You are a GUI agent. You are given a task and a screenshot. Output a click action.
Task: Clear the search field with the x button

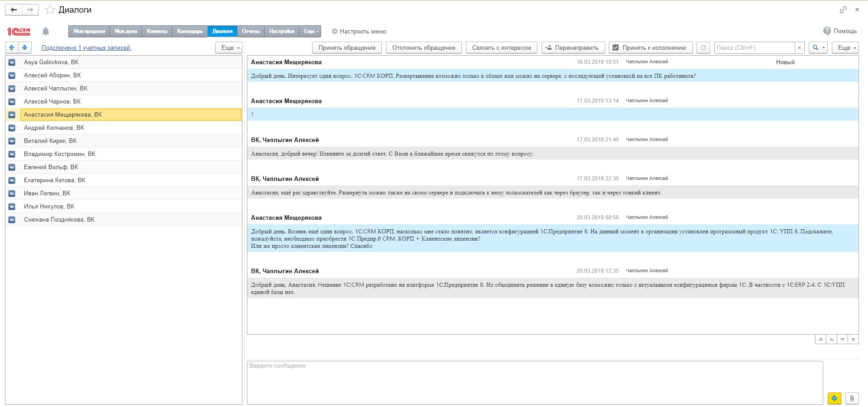tap(799, 47)
